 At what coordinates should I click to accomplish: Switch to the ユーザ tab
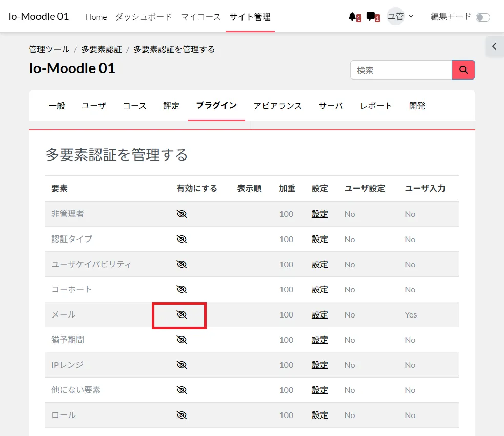[x=94, y=106]
